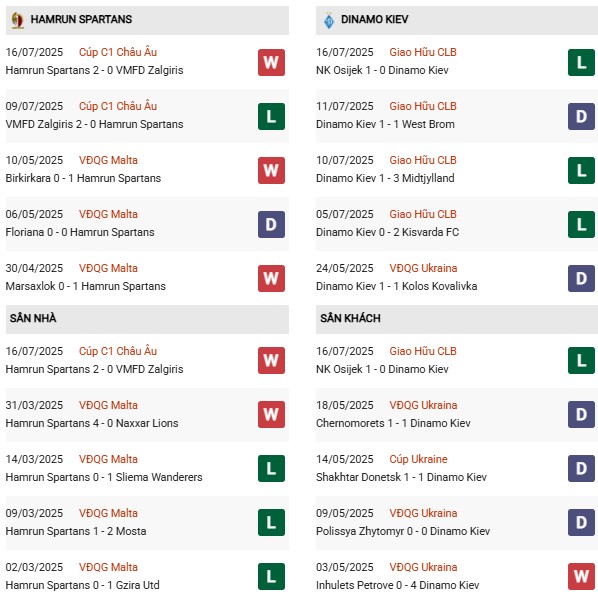Viewport: 598px width, 600px height.
Task: Select the SÂN KHÁCH section header
Action: pos(457,319)
